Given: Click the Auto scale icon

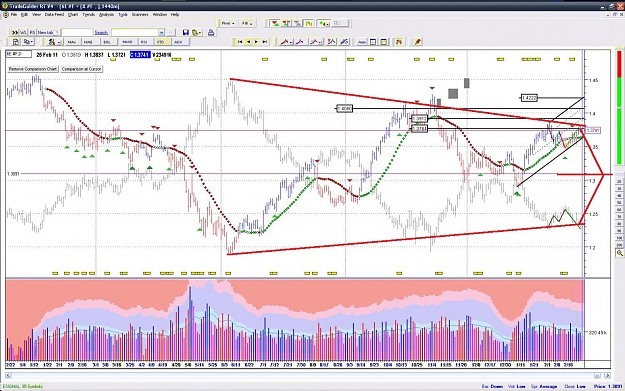Looking at the screenshot, I should point(362,42).
